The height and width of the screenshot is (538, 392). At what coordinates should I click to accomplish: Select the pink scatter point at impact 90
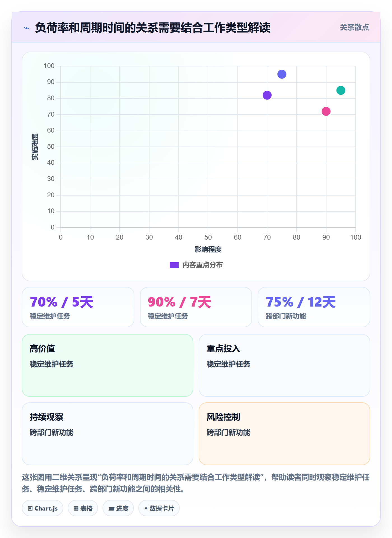326,112
